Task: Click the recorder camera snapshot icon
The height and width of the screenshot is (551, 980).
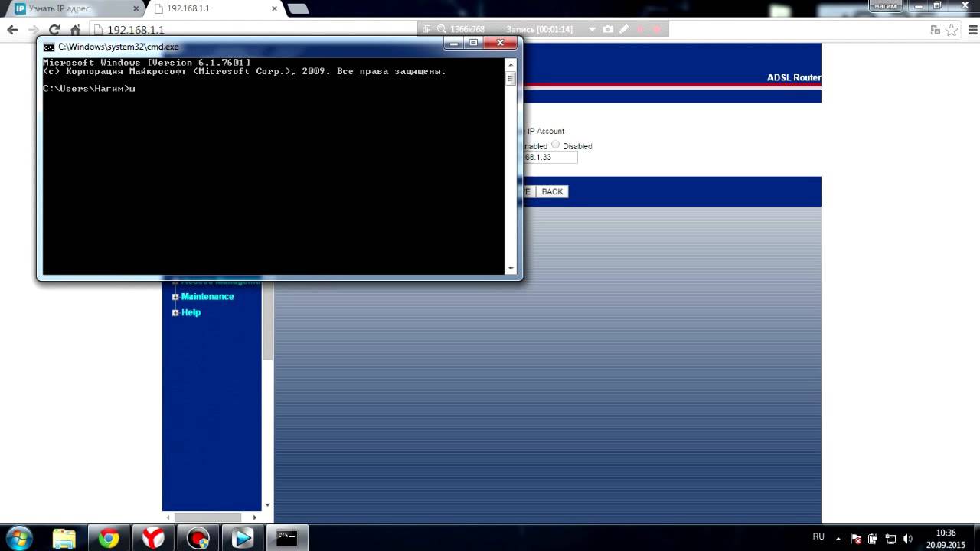Action: coord(608,29)
